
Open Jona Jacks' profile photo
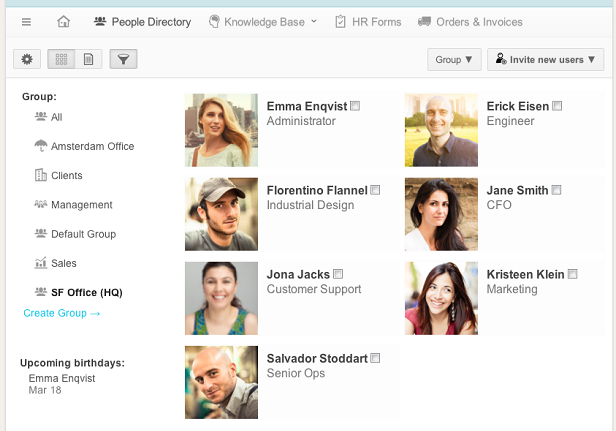tap(222, 298)
